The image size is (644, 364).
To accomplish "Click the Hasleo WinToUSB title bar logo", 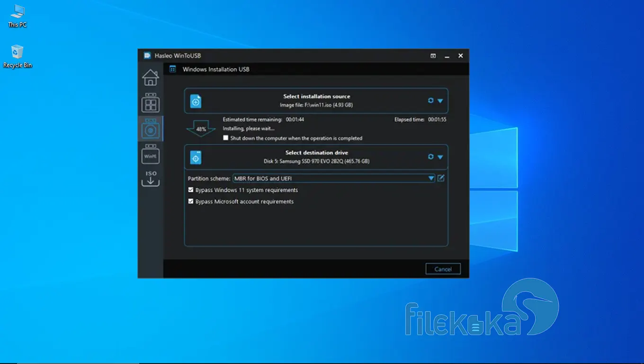I will (x=147, y=55).
